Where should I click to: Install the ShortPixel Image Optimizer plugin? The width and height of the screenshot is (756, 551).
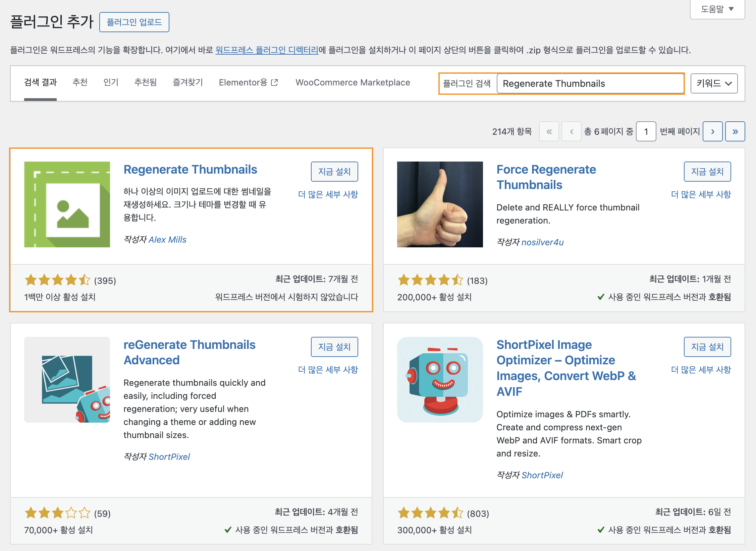coord(707,347)
